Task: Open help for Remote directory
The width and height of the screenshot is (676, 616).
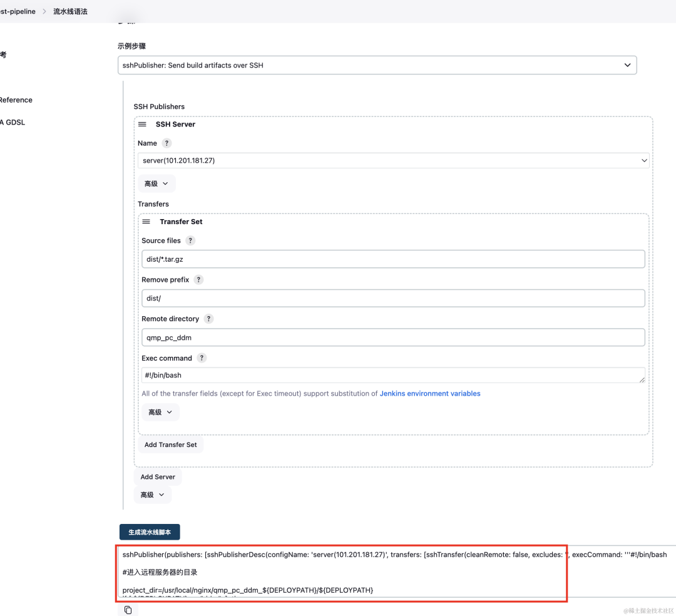Action: [x=208, y=319]
